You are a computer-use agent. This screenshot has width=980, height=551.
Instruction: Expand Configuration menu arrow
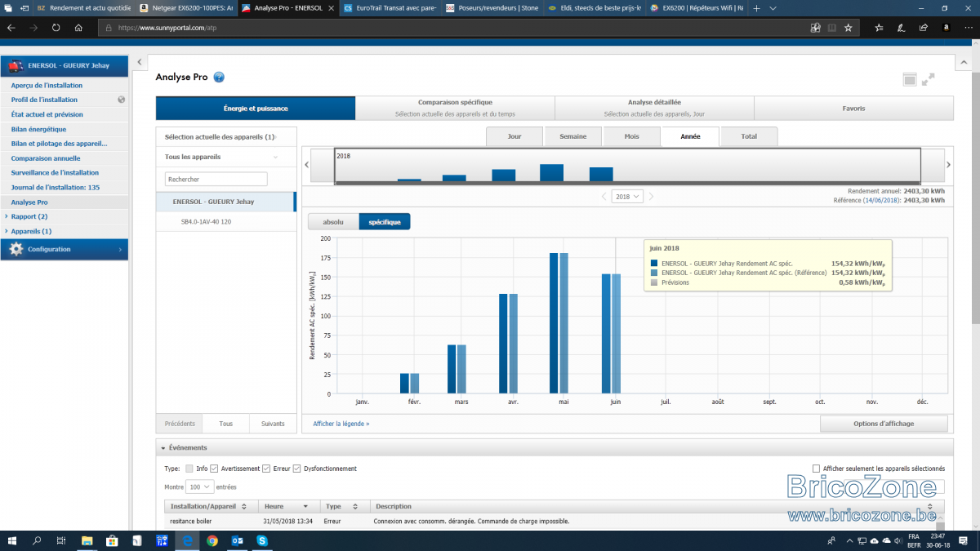120,249
